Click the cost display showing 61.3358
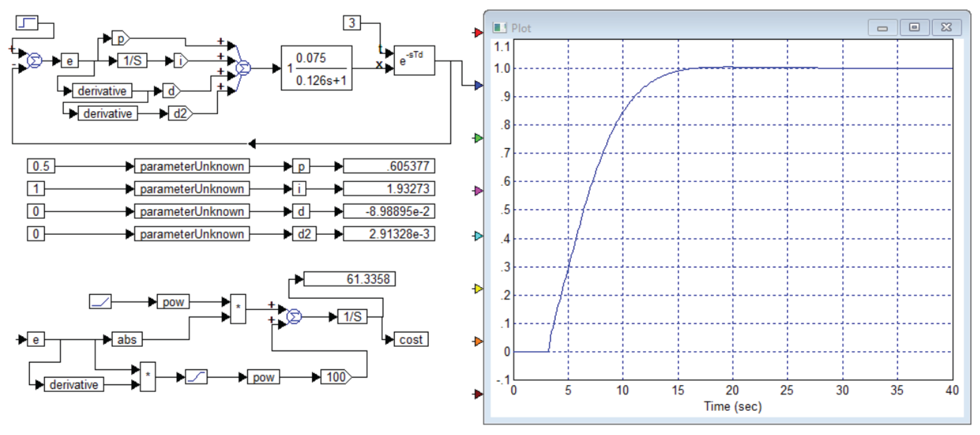Image resolution: width=980 pixels, height=435 pixels. coord(349,279)
